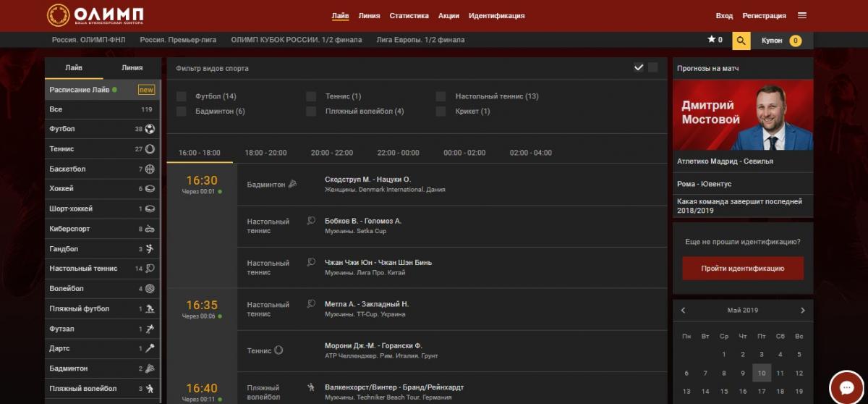Open Статистика in the top menu

409,16
